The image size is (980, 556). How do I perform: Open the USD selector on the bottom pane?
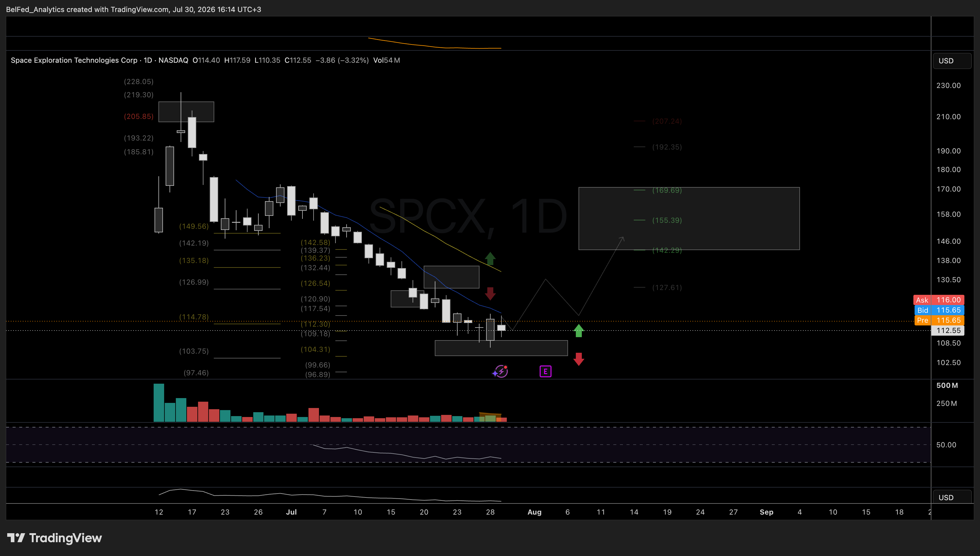pyautogui.click(x=952, y=497)
